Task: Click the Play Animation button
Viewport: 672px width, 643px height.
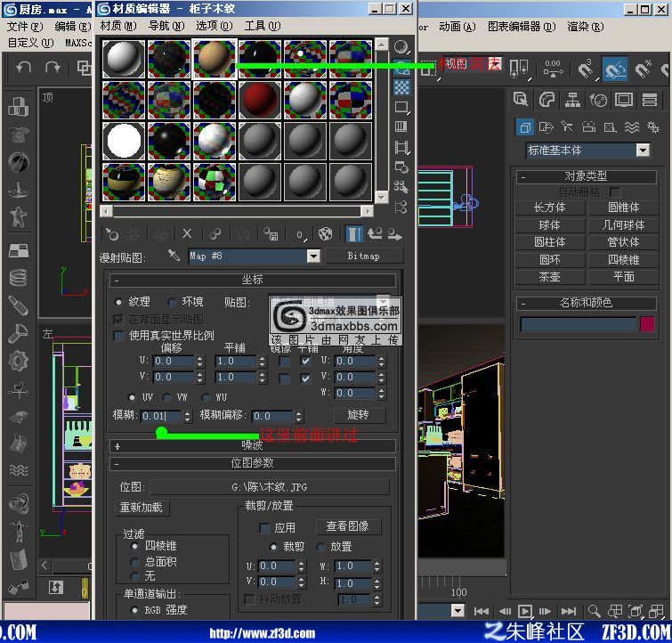Action: [x=524, y=611]
